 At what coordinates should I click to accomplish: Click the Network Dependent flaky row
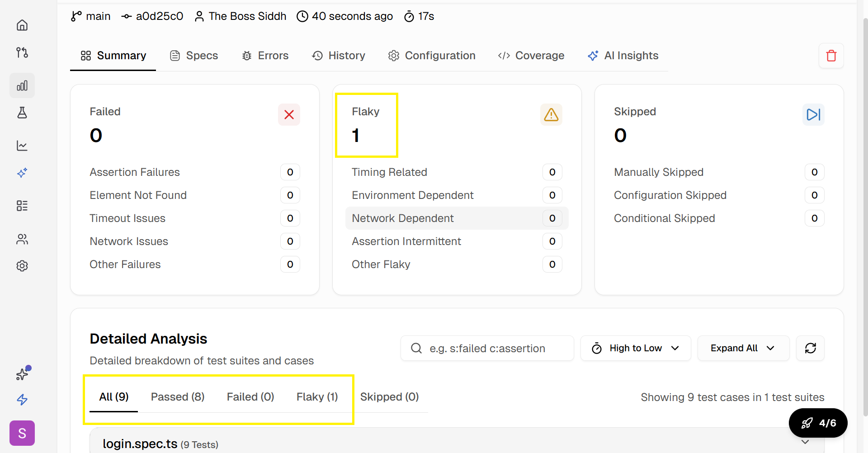[457, 218]
